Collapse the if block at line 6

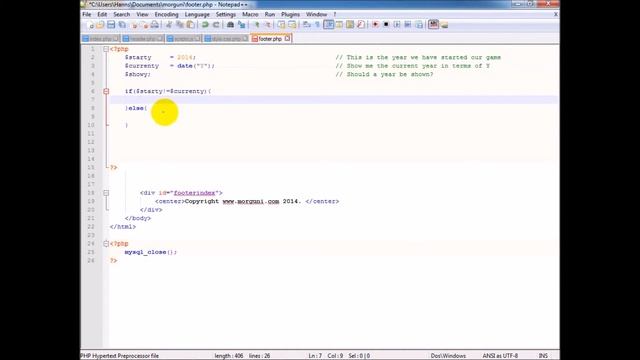[106, 91]
